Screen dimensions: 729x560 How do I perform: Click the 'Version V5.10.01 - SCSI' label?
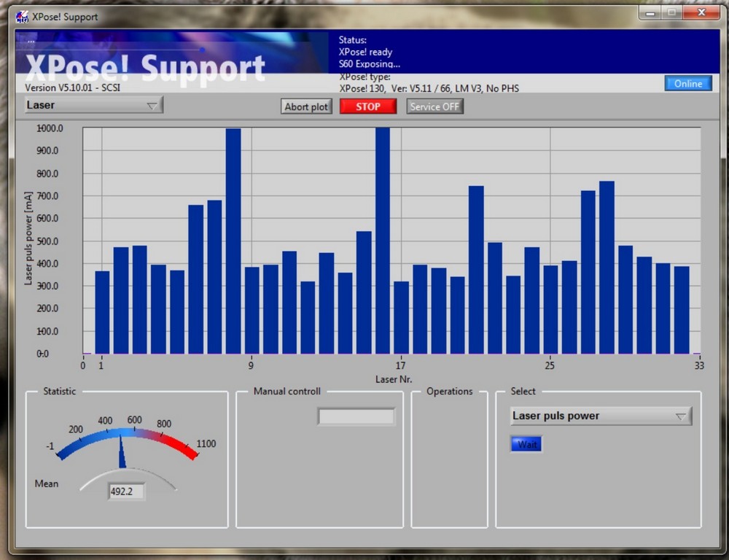point(72,87)
